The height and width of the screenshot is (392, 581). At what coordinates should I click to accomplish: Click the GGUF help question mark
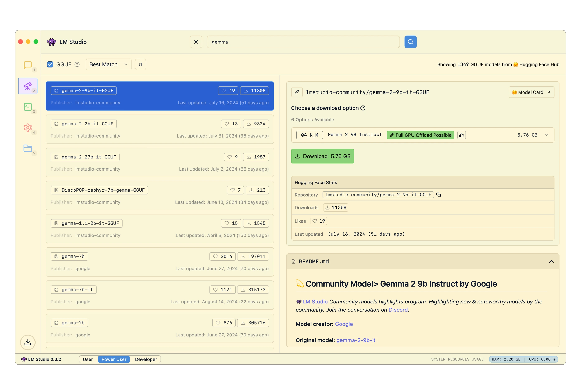coord(77,64)
